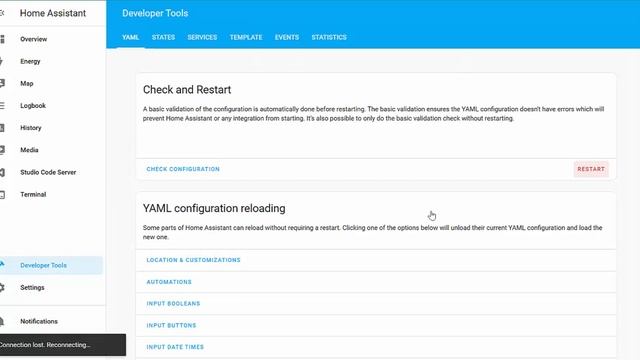
Task: Collapse the sidebar menu icon
Action: (x=2, y=13)
